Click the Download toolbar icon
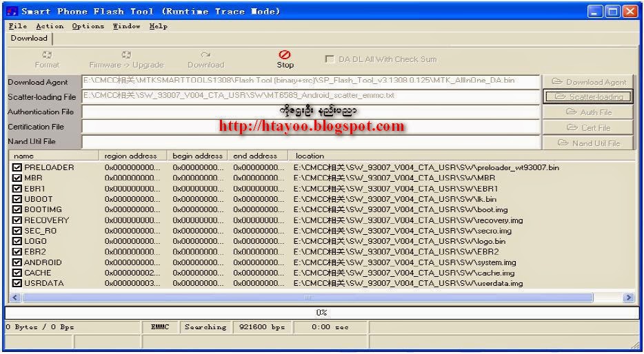The image size is (644, 354). [x=205, y=54]
